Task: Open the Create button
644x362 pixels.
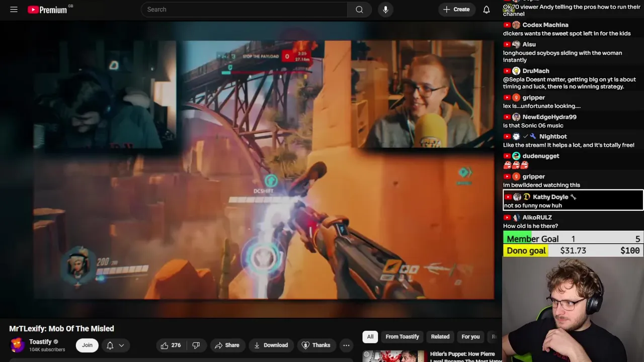Action: tap(456, 10)
